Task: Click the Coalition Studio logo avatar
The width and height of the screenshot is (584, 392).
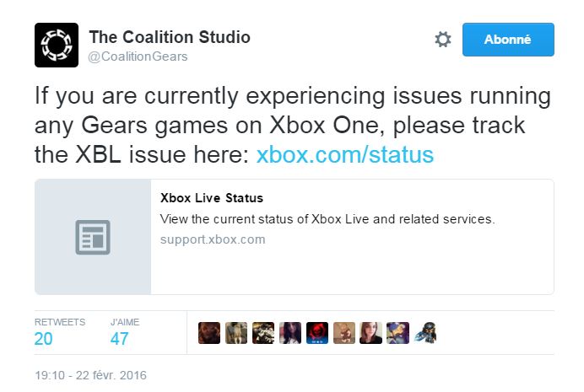Action: click(57, 45)
